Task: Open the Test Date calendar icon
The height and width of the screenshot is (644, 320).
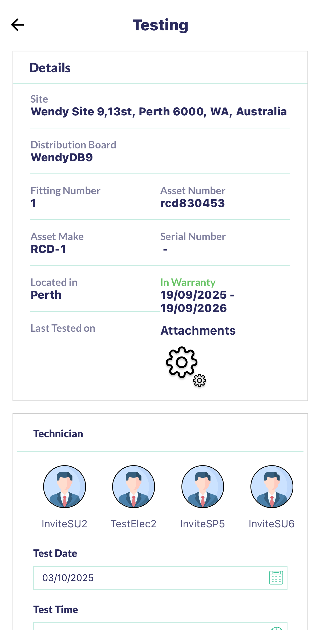Action: [x=276, y=578]
